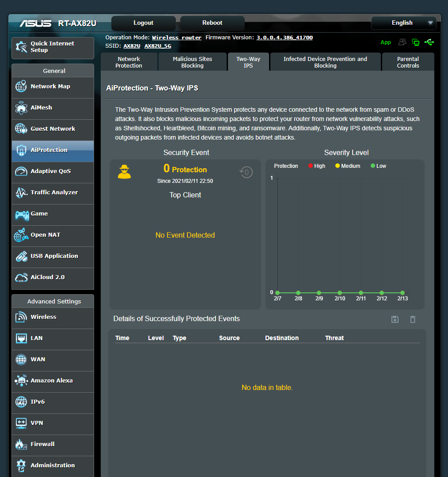The height and width of the screenshot is (477, 448).
Task: Click the AX82U_5G SSID link
Action: (158, 46)
